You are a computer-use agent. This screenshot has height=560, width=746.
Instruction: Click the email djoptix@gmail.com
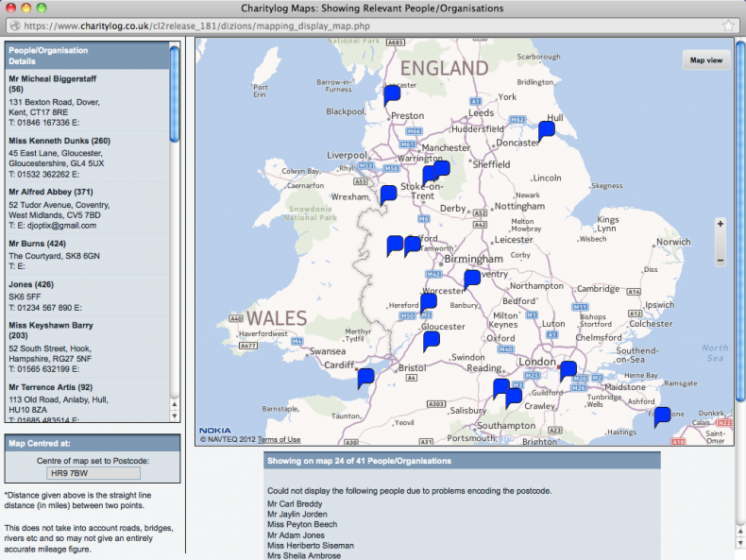pos(61,226)
